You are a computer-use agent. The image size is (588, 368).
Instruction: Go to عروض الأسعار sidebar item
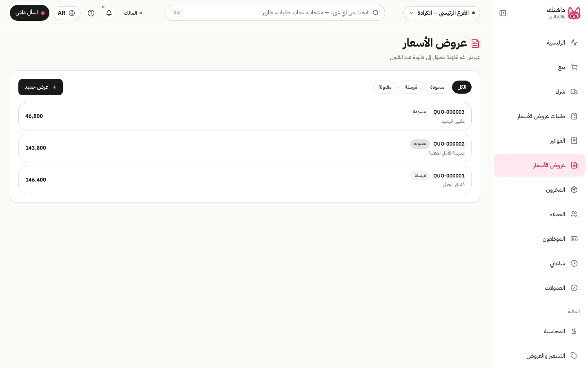pyautogui.click(x=539, y=165)
